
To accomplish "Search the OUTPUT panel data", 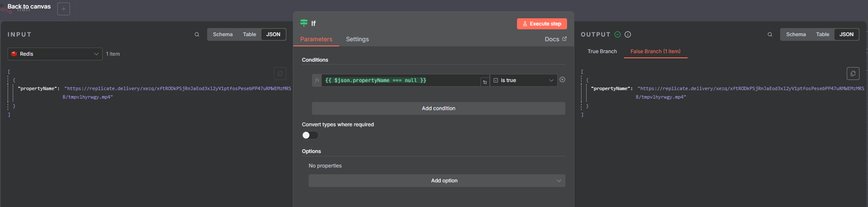I will click(x=770, y=34).
